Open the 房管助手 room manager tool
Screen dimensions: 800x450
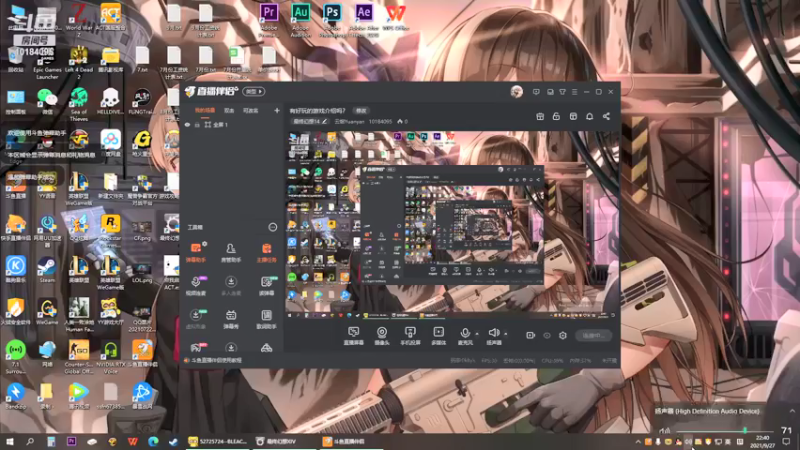[x=231, y=253]
